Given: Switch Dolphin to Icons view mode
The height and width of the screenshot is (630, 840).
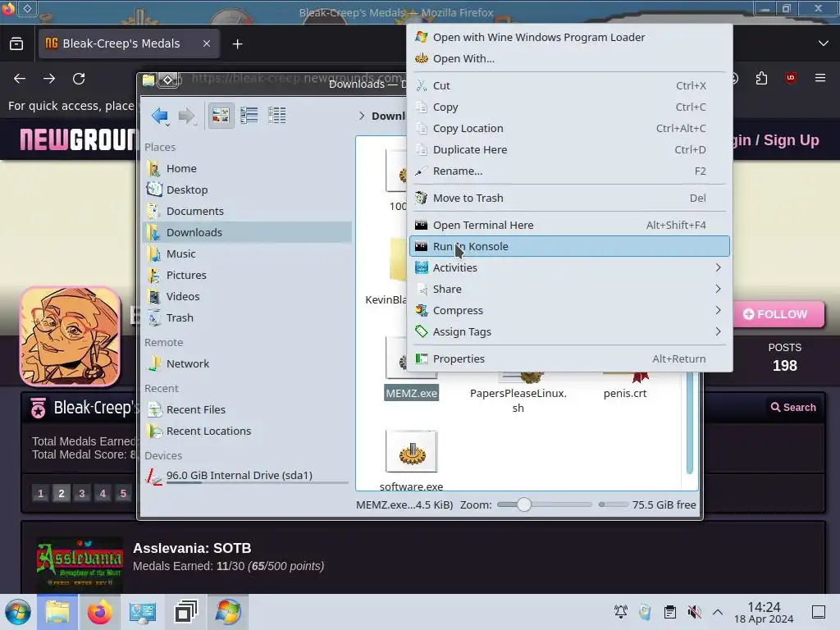Looking at the screenshot, I should tap(221, 115).
